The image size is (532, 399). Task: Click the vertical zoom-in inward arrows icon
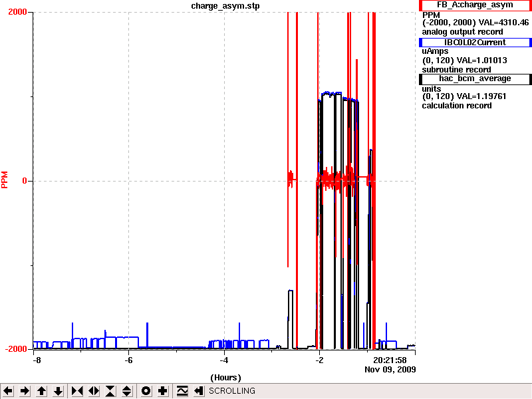coord(110,391)
